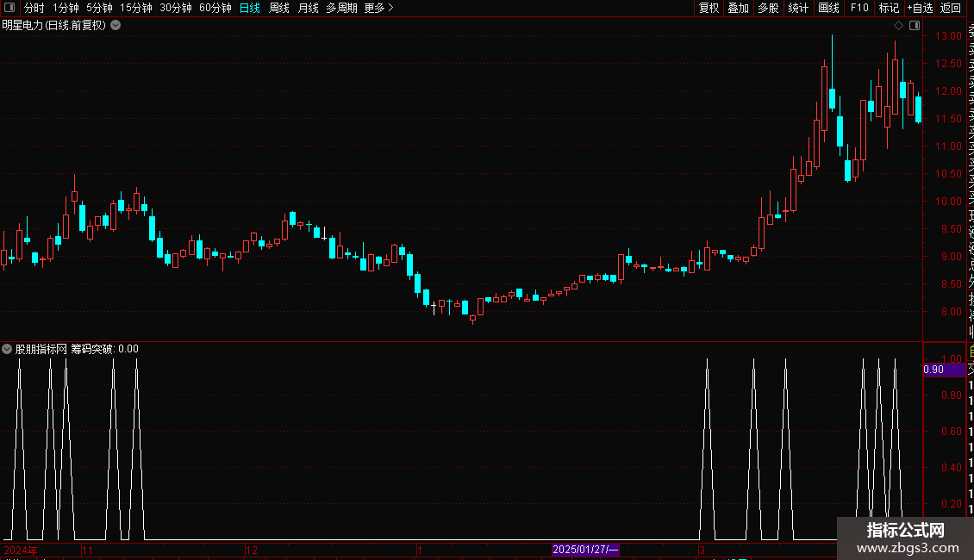
Task: Open the 画线 drawing tools
Action: [x=828, y=8]
